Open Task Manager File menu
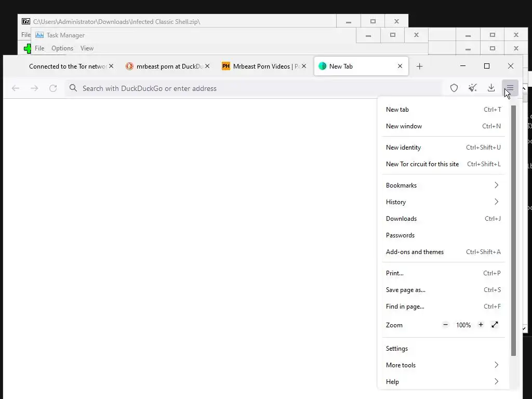The image size is (532, 399). (39, 48)
